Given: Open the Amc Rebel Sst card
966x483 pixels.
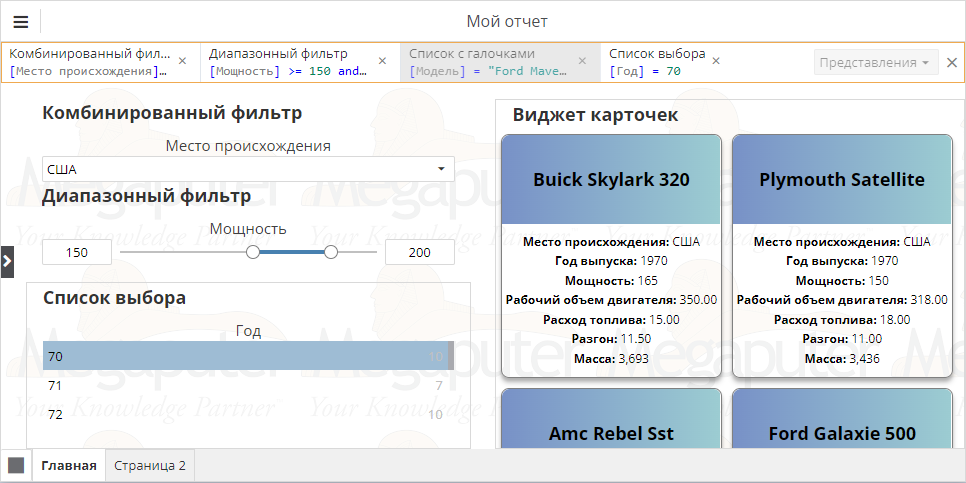Looking at the screenshot, I should point(611,419).
